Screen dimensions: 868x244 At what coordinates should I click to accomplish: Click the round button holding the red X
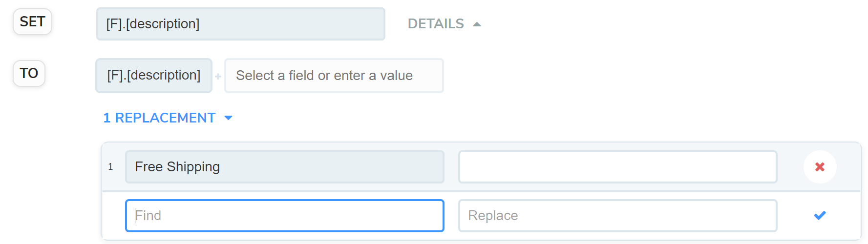[820, 167]
